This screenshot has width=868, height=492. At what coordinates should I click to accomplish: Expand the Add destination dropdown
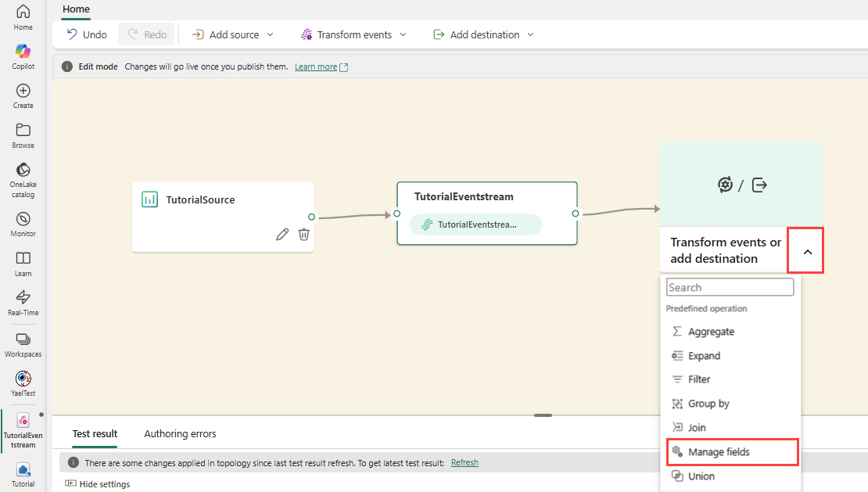pyautogui.click(x=484, y=34)
